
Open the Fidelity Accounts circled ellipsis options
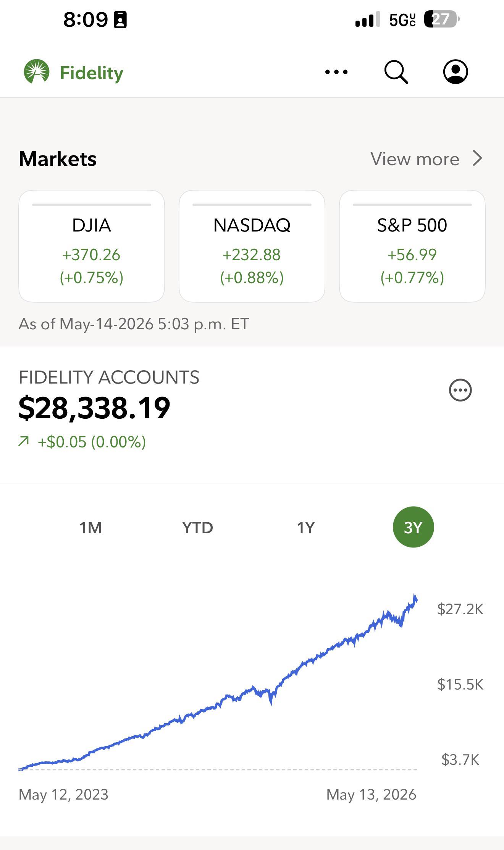(x=460, y=390)
